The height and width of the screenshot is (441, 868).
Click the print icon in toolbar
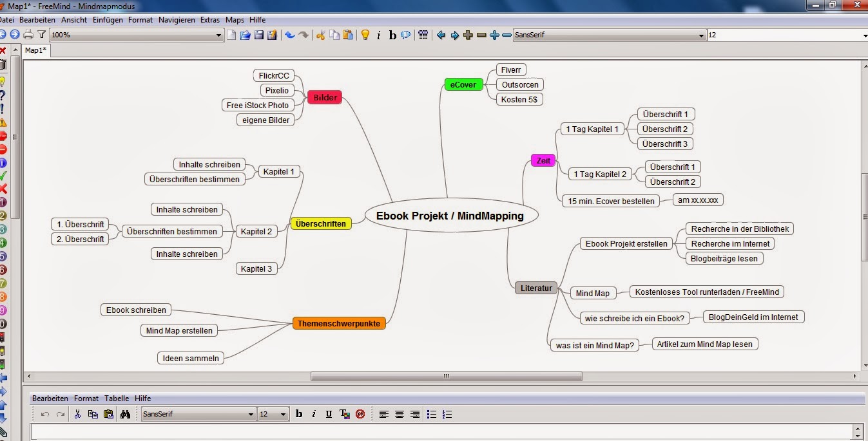click(x=28, y=35)
